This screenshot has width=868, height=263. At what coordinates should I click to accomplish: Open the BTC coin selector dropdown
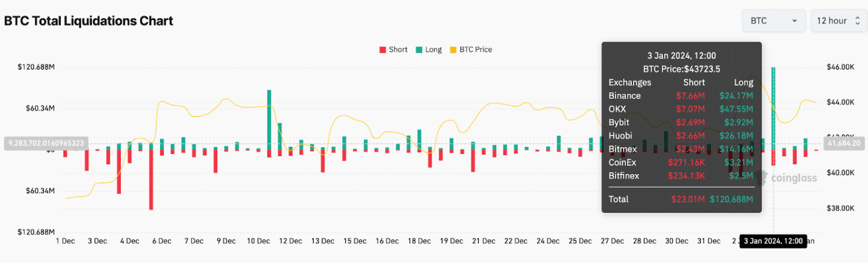coord(773,21)
